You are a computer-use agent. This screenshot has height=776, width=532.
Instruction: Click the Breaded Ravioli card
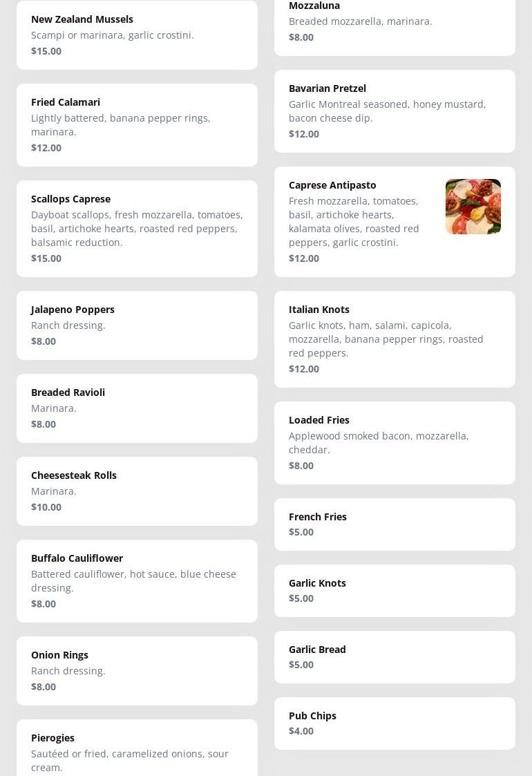(137, 408)
